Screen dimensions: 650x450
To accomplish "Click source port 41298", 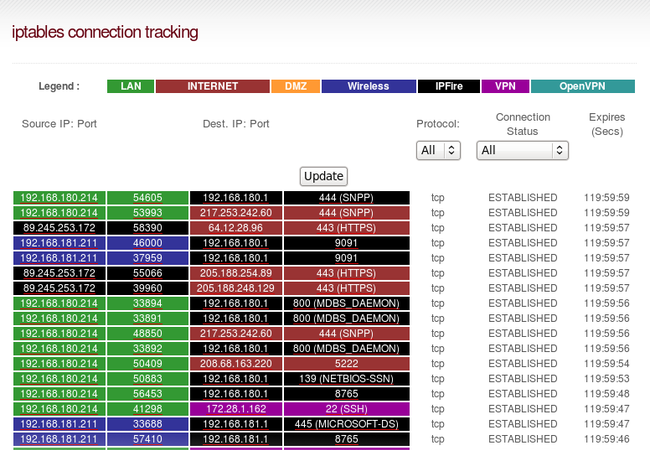I will 148,409.
